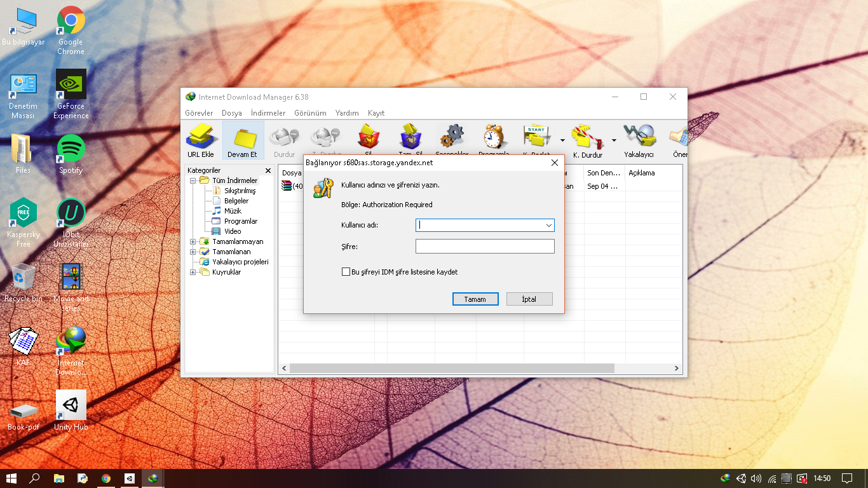
Task: Click the İptal button
Action: (529, 299)
